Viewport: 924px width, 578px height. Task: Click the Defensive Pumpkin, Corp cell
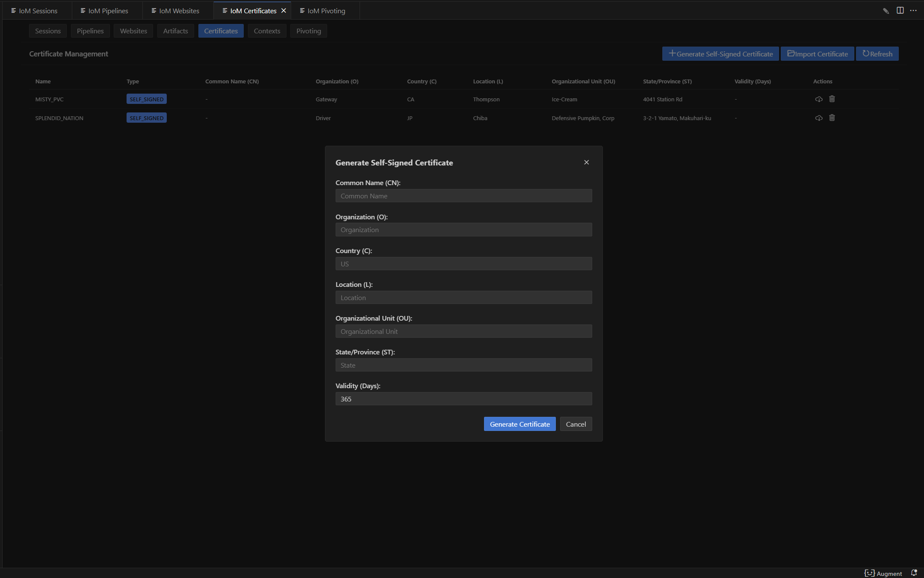[x=583, y=118]
